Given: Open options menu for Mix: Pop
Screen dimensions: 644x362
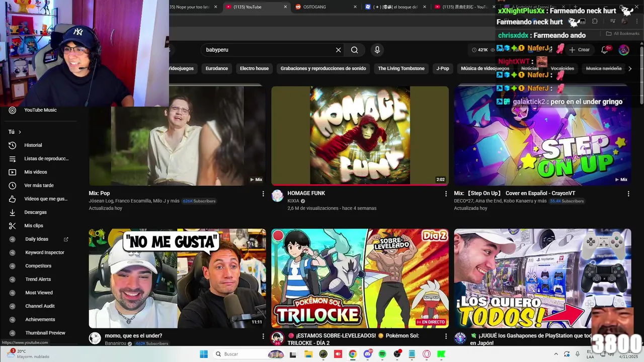Looking at the screenshot, I should [263, 194].
